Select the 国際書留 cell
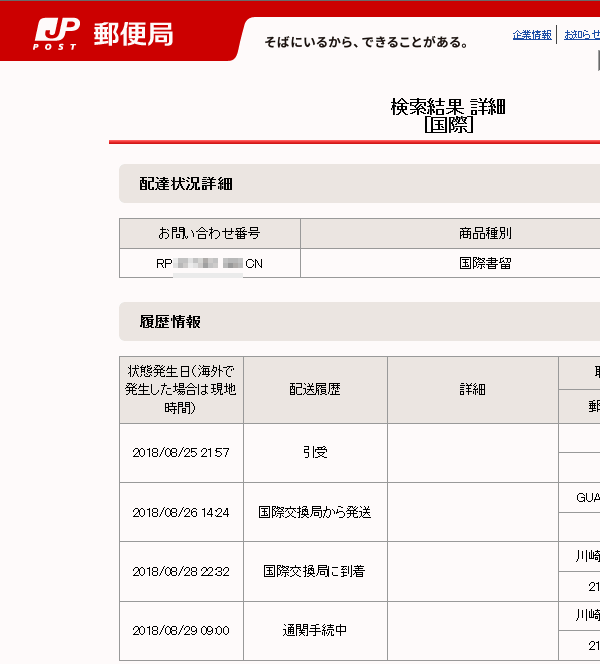600x664 pixels. coord(450,263)
